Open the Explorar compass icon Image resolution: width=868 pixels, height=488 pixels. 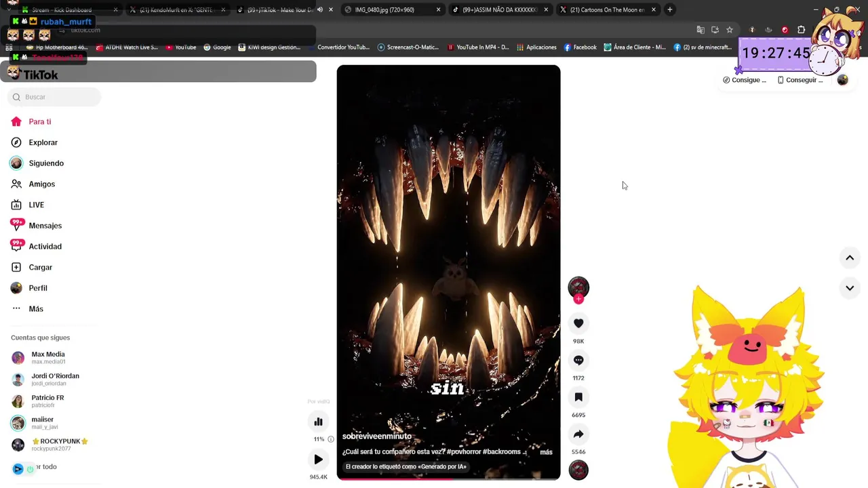click(x=16, y=142)
